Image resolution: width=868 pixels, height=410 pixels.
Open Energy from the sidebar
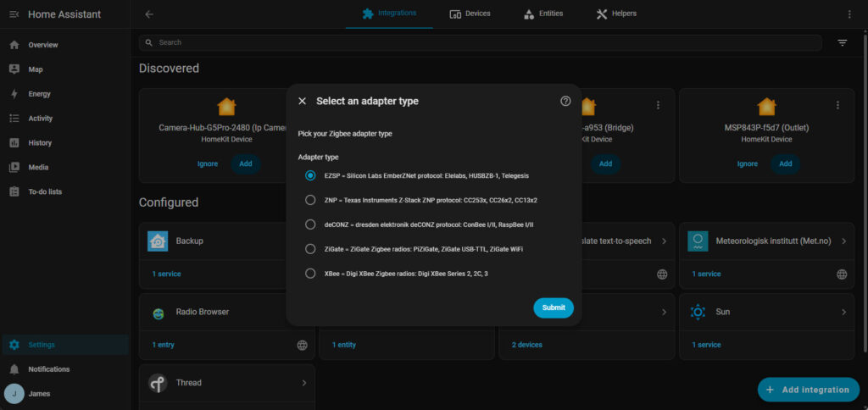(39, 94)
